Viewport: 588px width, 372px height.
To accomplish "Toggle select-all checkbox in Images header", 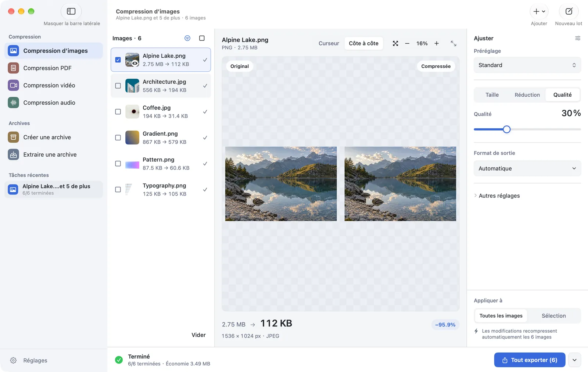I will pos(202,38).
